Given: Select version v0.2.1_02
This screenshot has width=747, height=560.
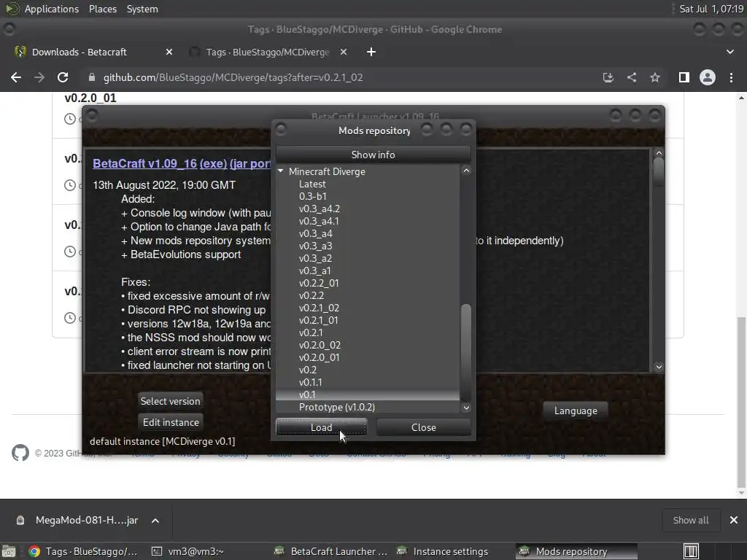Looking at the screenshot, I should pyautogui.click(x=319, y=308).
